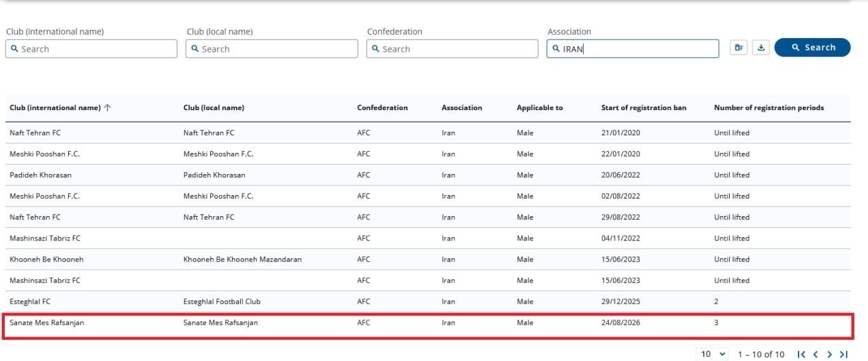The width and height of the screenshot is (868, 361).
Task: Go to previous page arrow
Action: pyautogui.click(x=816, y=354)
